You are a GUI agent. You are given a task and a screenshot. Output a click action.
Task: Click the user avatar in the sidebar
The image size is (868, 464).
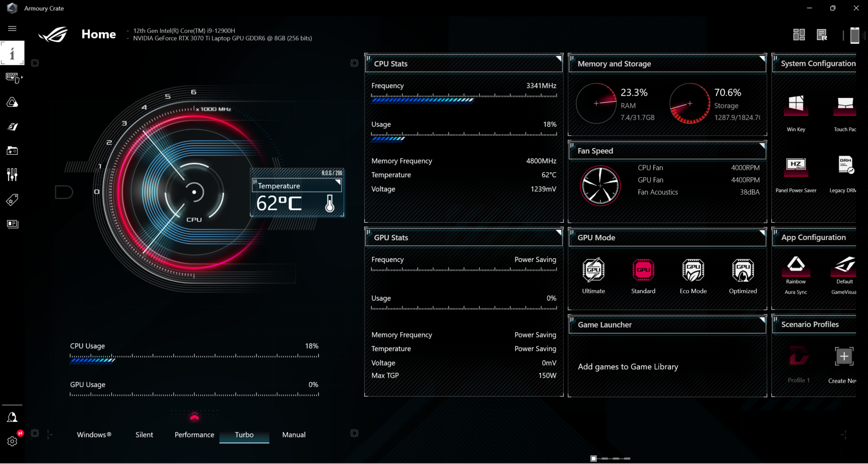click(12, 417)
